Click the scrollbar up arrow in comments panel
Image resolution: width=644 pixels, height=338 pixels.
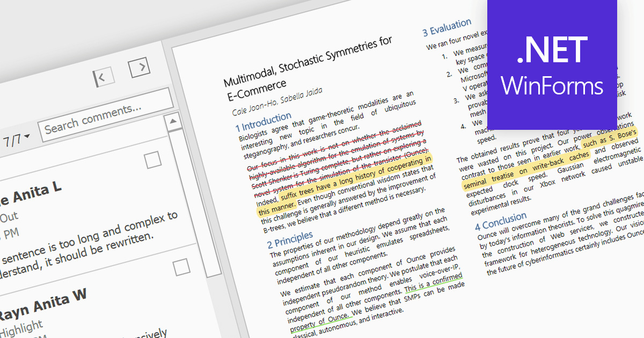coord(172,120)
